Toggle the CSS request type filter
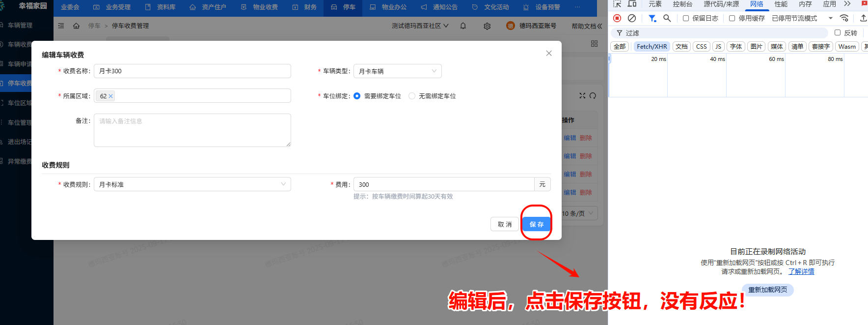Image resolution: width=868 pixels, height=325 pixels. click(702, 47)
